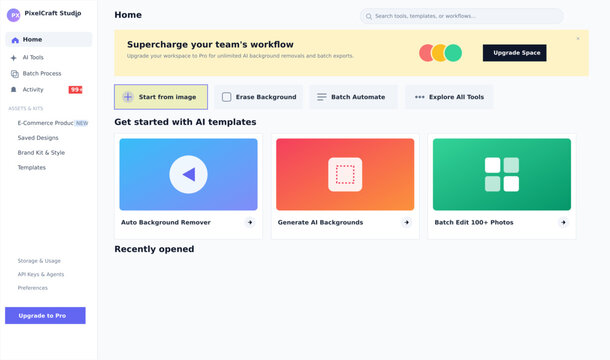Click the four-square grid icon on green template
Screen dimensions: 610x360
502,174
